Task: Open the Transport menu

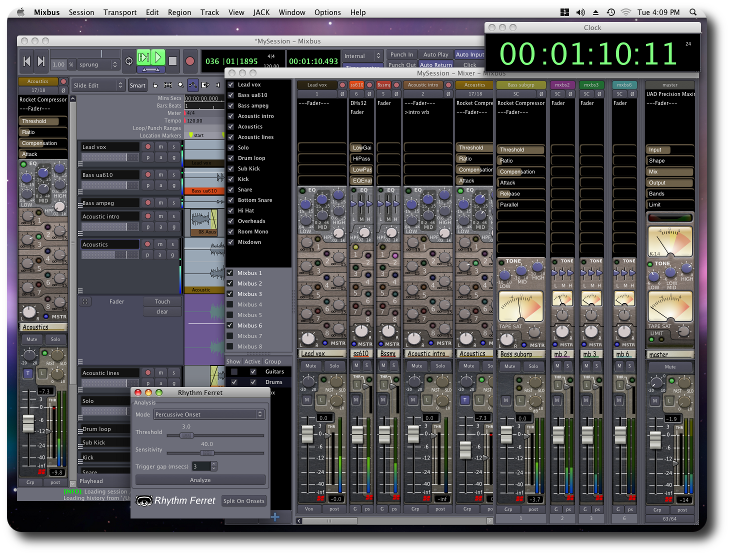Action: tap(120, 13)
